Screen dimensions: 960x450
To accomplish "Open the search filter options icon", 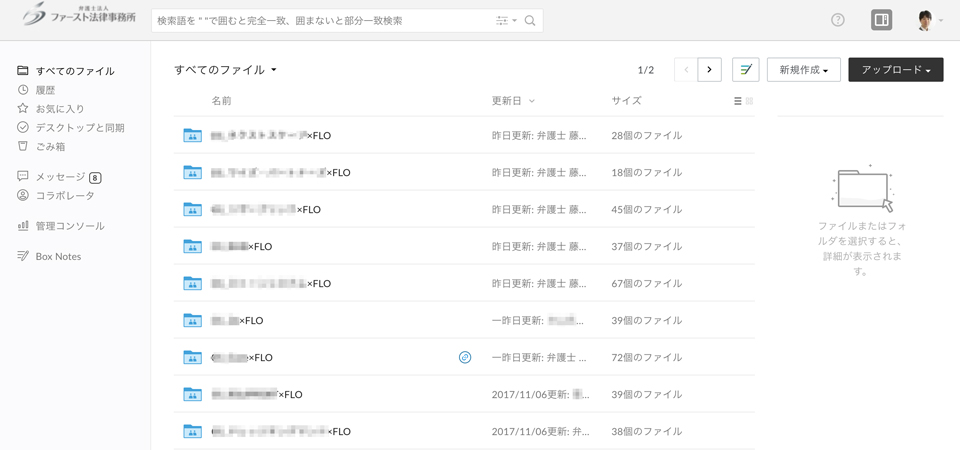I will click(x=506, y=21).
